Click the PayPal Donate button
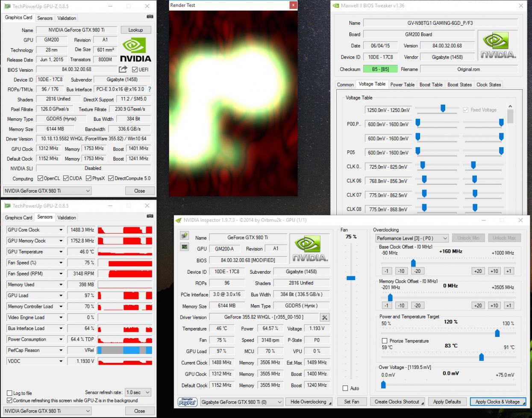Screen dimensions: 532x418 point(187,402)
